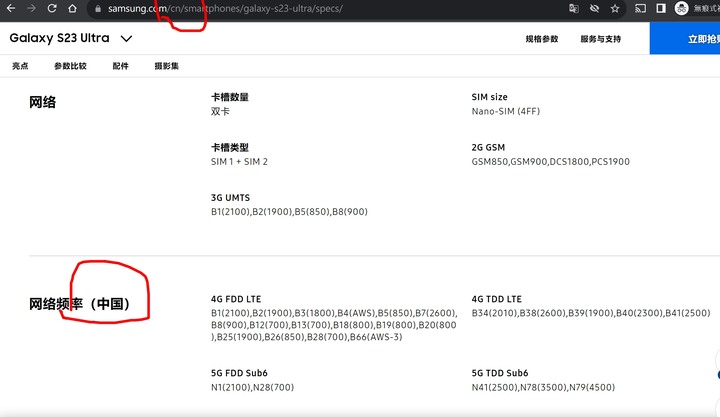Go forward with the browser arrow
Screen dimensions: 720x417
click(x=31, y=8)
